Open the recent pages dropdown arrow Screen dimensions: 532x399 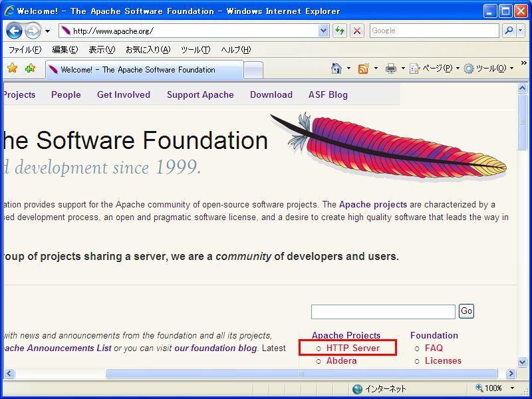point(47,31)
